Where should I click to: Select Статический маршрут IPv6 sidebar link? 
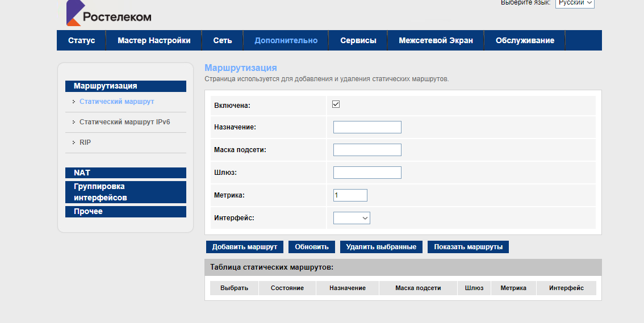(124, 122)
